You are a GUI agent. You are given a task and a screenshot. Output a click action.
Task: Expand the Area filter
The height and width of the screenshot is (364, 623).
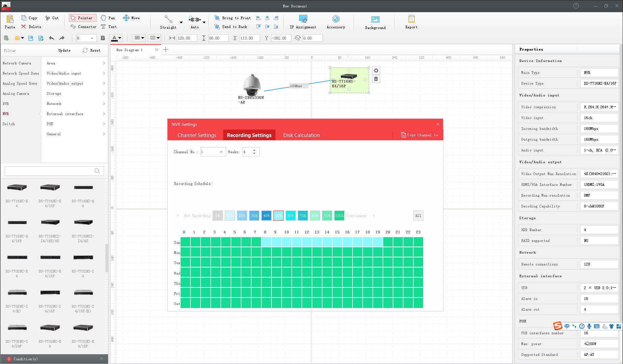pos(76,63)
